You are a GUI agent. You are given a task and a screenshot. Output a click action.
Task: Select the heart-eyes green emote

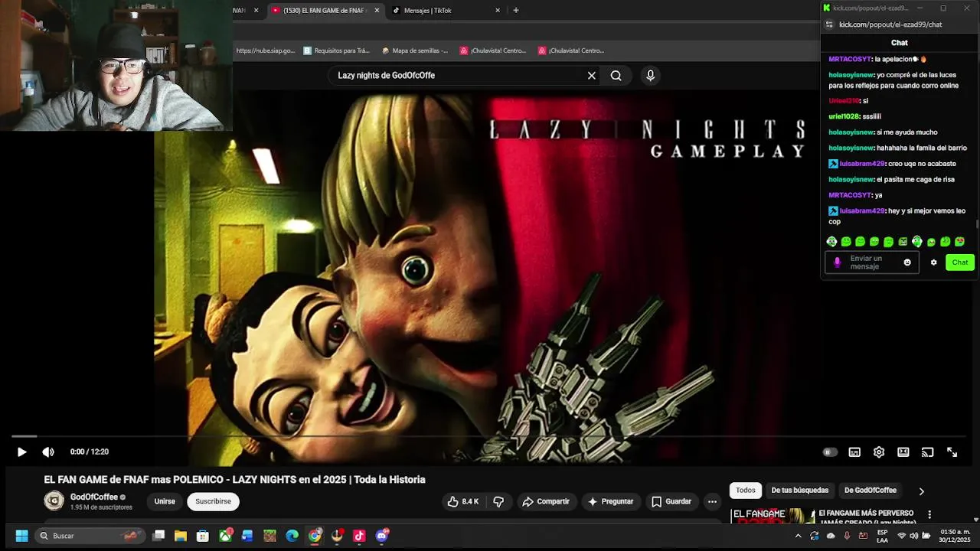(959, 242)
